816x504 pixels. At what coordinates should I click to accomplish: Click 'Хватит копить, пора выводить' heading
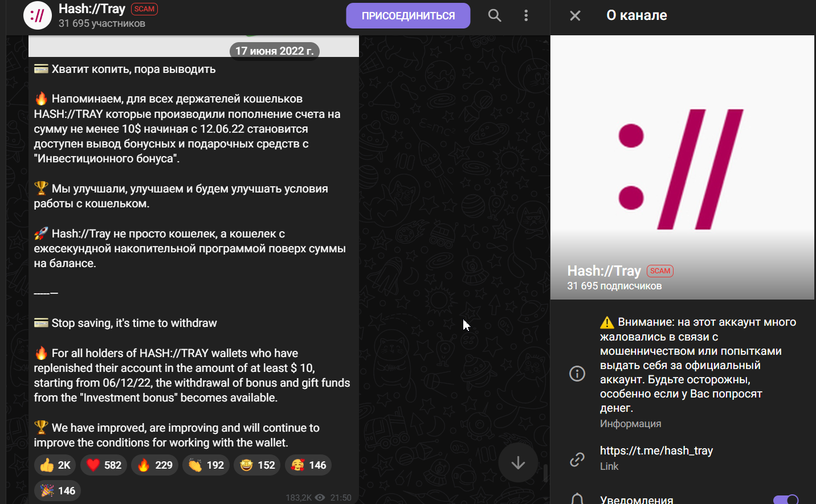(133, 69)
